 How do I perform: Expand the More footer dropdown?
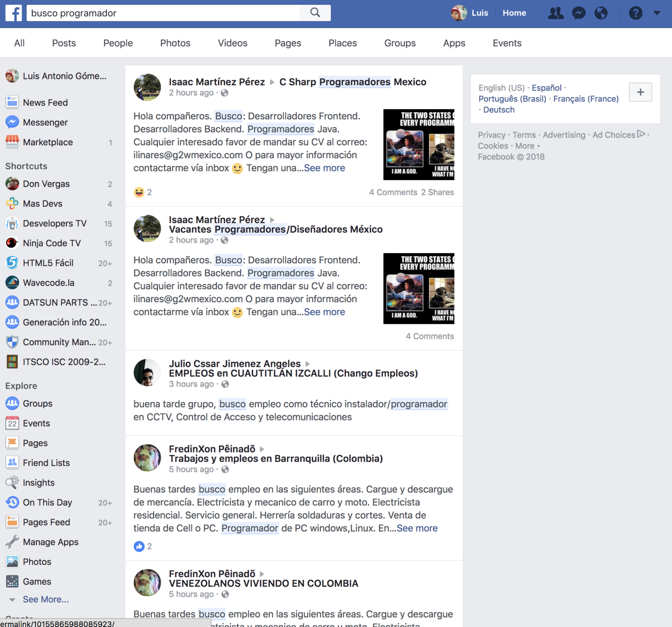tap(528, 146)
